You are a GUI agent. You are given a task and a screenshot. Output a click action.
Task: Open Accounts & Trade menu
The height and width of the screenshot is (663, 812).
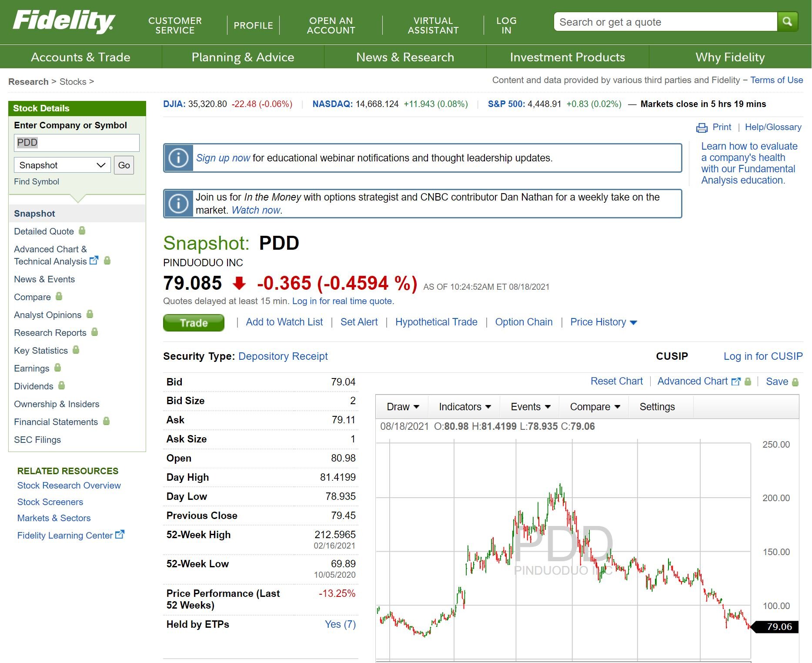tap(81, 57)
